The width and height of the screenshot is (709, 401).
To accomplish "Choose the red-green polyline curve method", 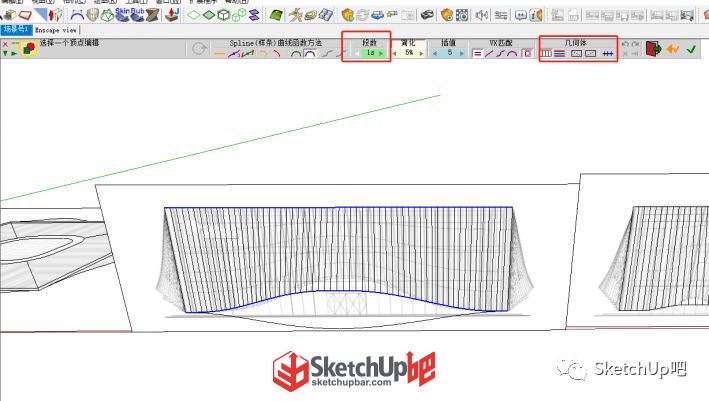I will pyautogui.click(x=248, y=54).
